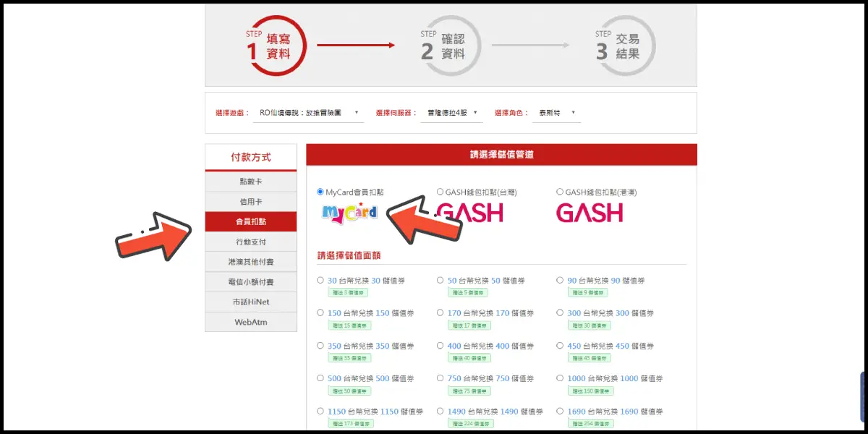Choose 500 台幣兌換 500 儲值券
868x434 pixels.
tap(320, 378)
